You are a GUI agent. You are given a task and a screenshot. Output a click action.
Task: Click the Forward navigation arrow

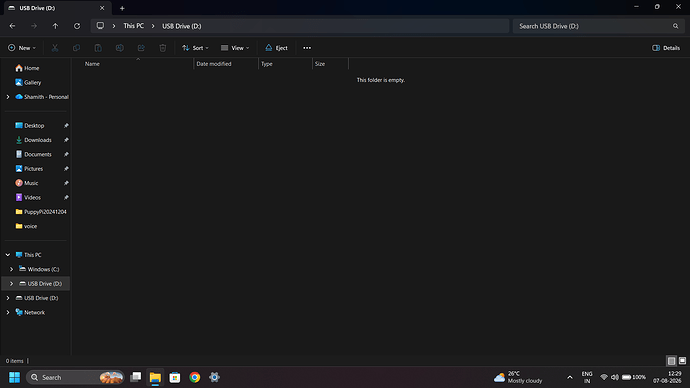coord(34,26)
